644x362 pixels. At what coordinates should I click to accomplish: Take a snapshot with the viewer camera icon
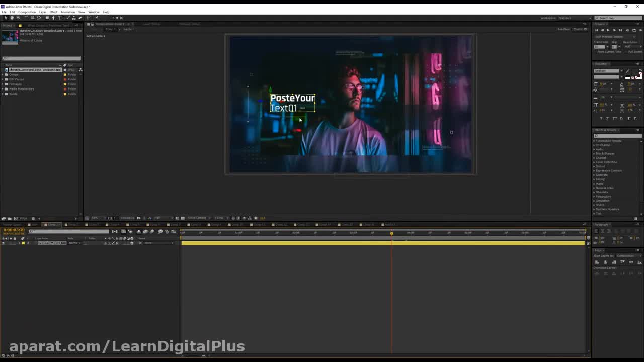coord(139,218)
